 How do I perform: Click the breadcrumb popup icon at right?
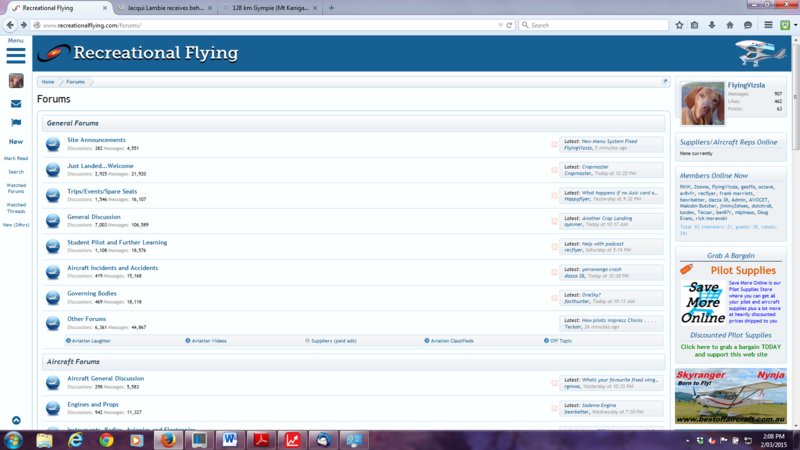pos(664,82)
